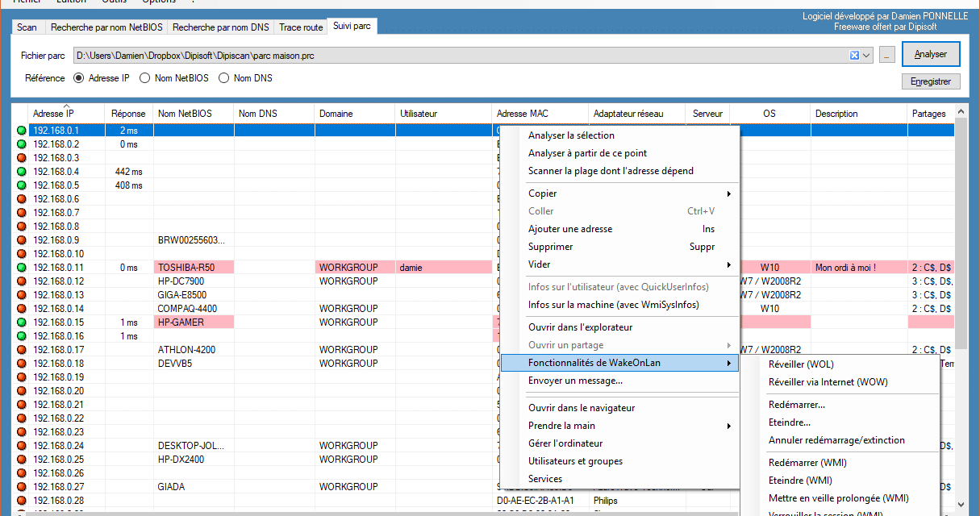The height and width of the screenshot is (516, 980).
Task: Click the Enregistrer button
Action: click(930, 81)
